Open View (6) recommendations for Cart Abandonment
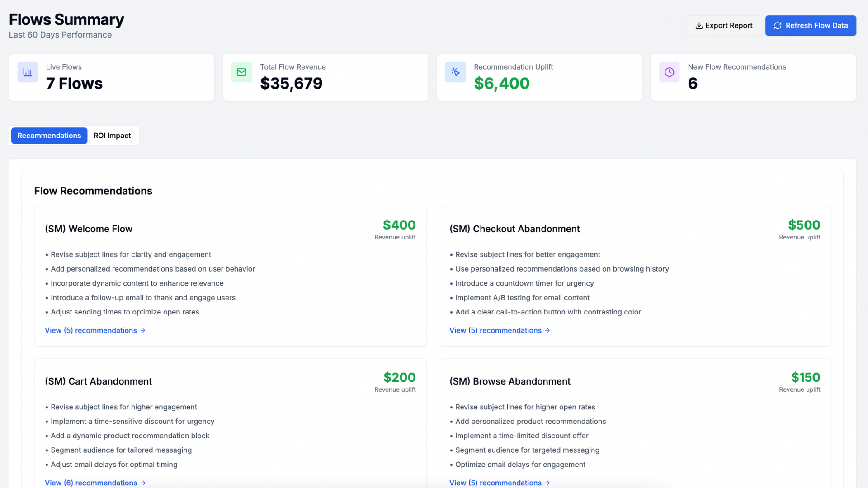The width and height of the screenshot is (868, 488). click(91, 483)
